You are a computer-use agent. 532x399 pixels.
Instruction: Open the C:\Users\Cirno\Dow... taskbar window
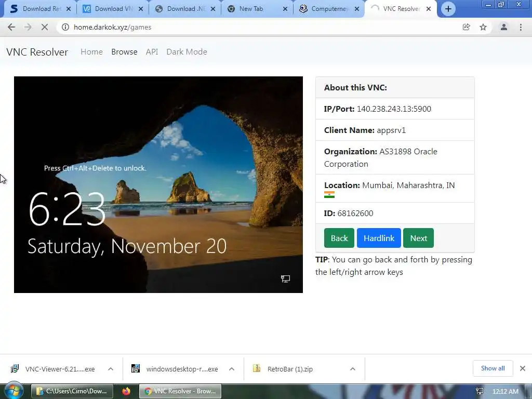click(x=72, y=391)
